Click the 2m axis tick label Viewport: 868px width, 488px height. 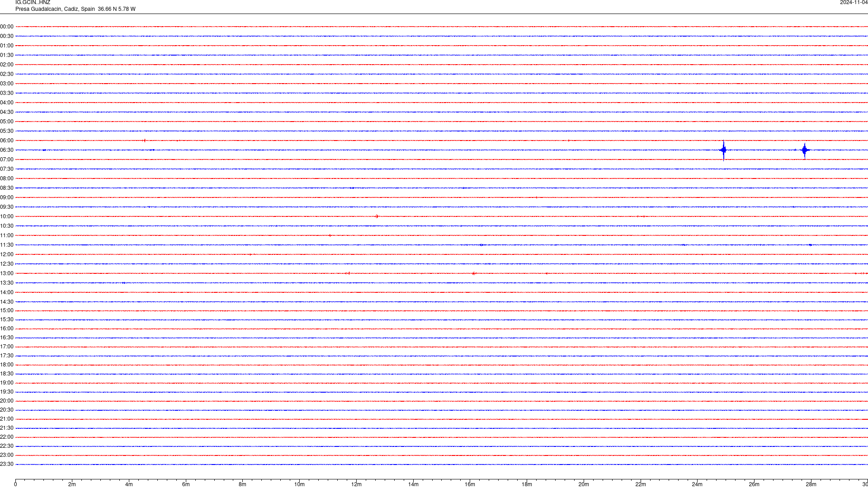72,484
